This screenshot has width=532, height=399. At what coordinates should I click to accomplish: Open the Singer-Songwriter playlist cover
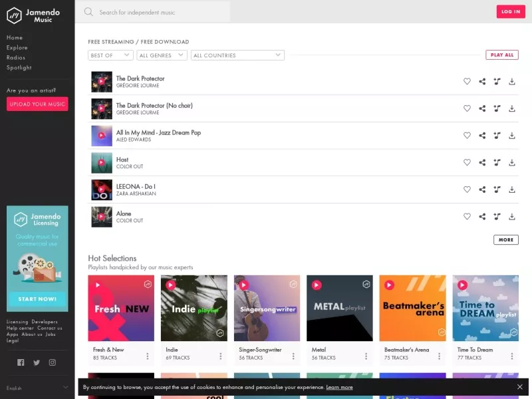point(267,308)
